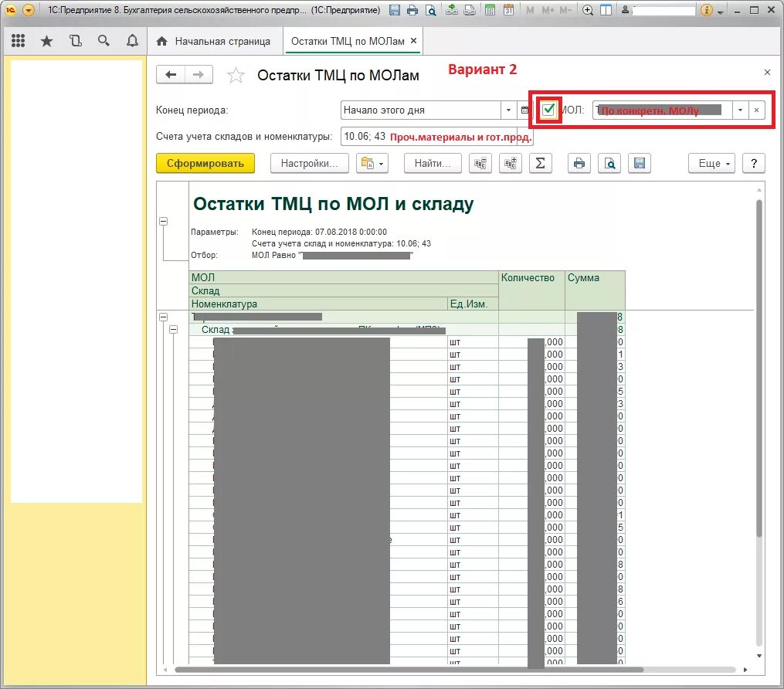Clear the МОЛ field with its x button
The width and height of the screenshot is (784, 689).
(756, 110)
